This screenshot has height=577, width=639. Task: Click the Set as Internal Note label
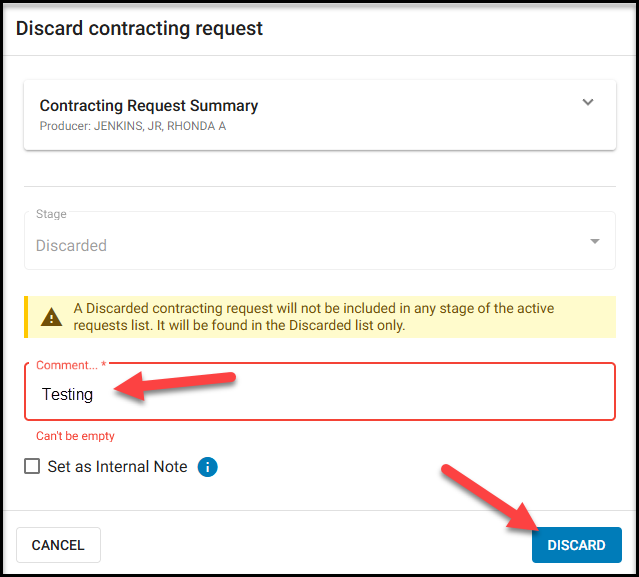pyautogui.click(x=117, y=467)
